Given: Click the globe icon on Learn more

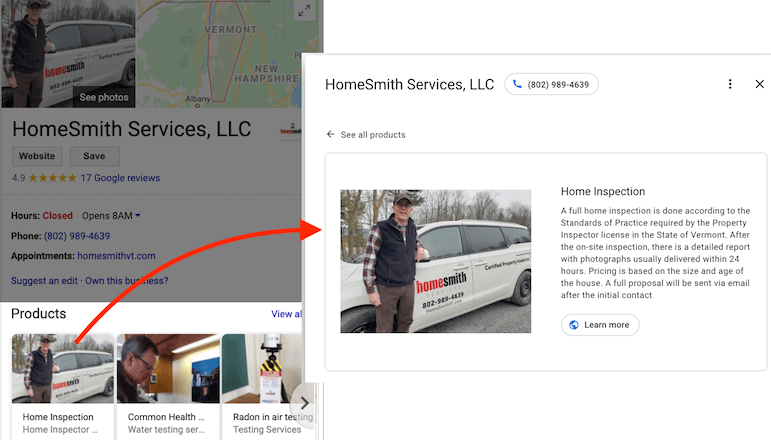Looking at the screenshot, I should pyautogui.click(x=573, y=325).
